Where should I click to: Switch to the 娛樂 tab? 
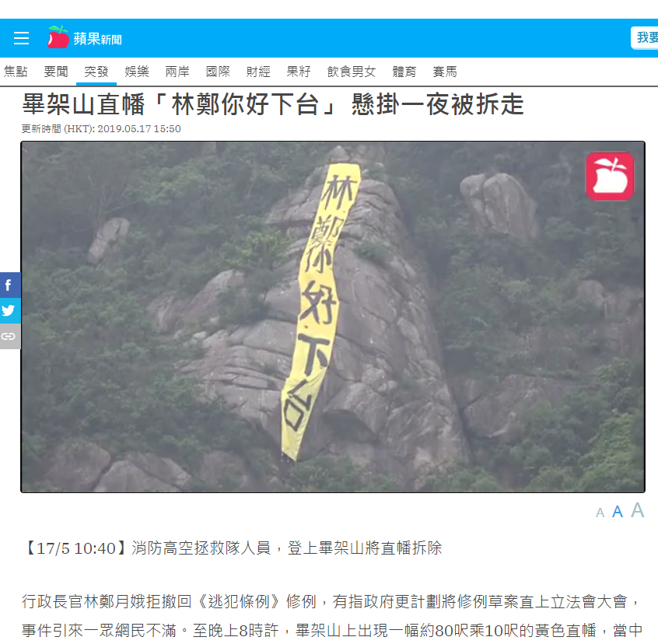[x=137, y=72]
